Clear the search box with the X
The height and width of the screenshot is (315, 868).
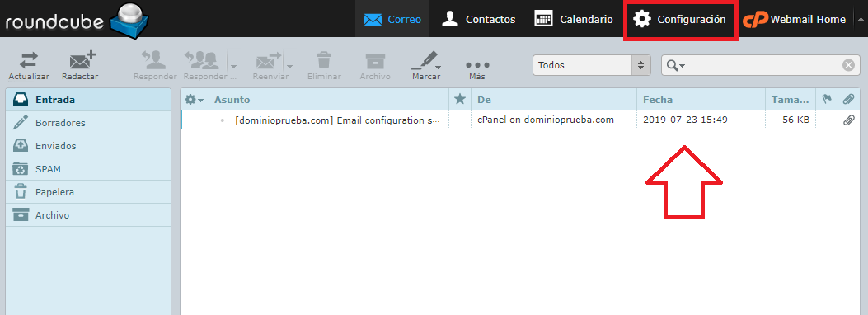click(x=848, y=65)
